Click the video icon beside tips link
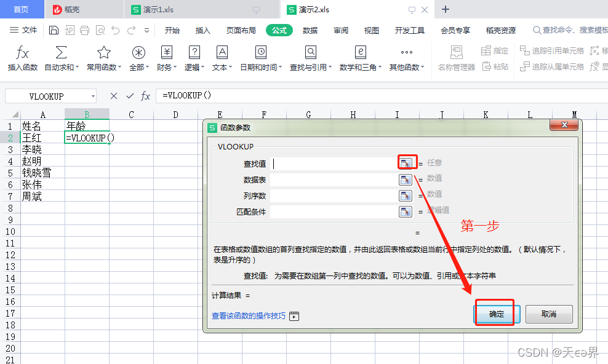608x364 pixels. pos(294,317)
